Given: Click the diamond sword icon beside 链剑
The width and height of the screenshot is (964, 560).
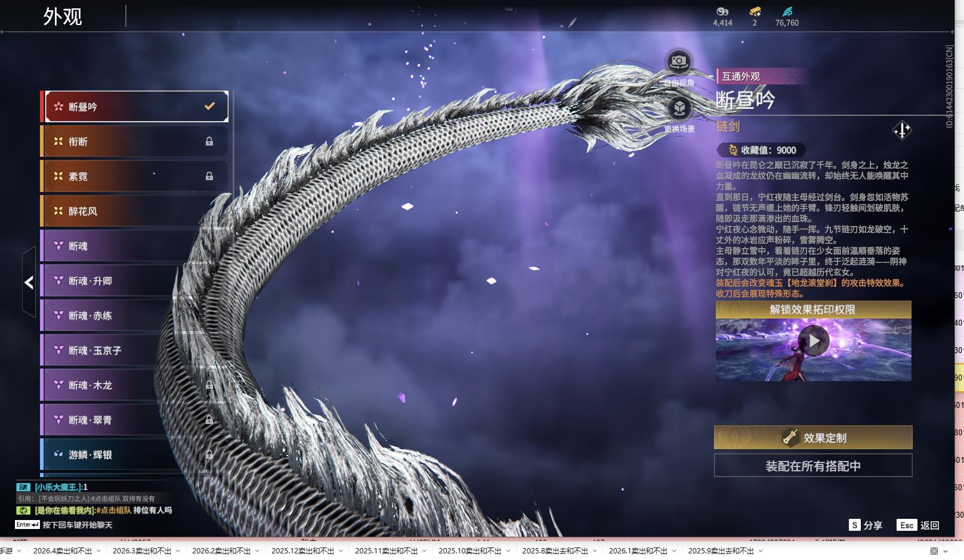Looking at the screenshot, I should click(901, 130).
